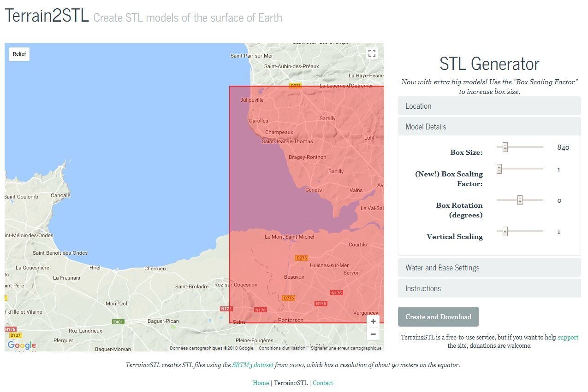Click the Cherrueix label on the map
The width and height of the screenshot is (588, 392).
coord(155,269)
